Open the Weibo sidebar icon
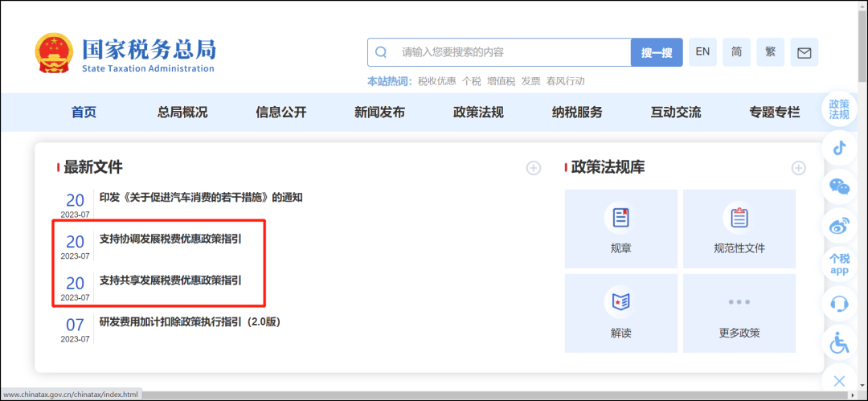Viewport: 868px width, 401px height. (x=840, y=226)
